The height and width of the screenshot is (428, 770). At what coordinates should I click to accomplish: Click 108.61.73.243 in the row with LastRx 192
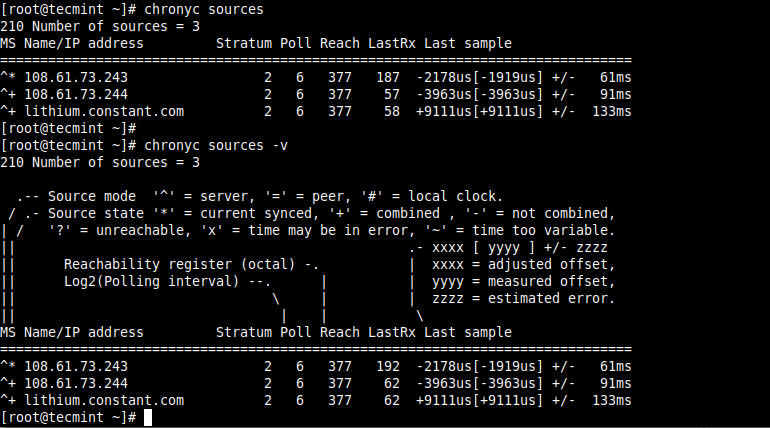click(76, 367)
